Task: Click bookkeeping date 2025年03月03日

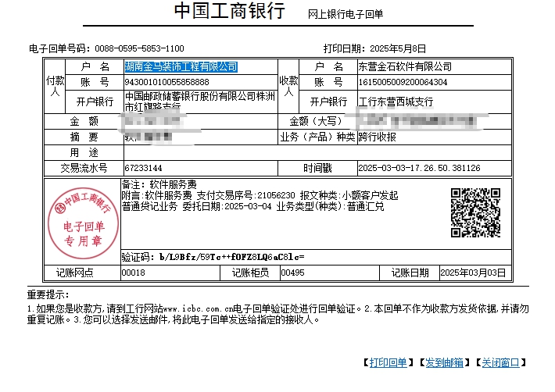Action: click(473, 273)
